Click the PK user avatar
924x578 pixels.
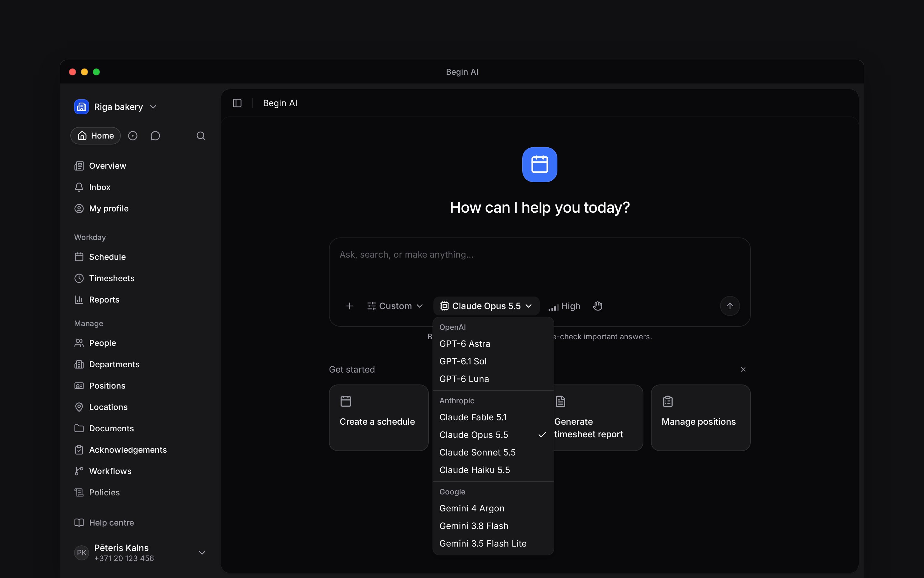pyautogui.click(x=81, y=553)
